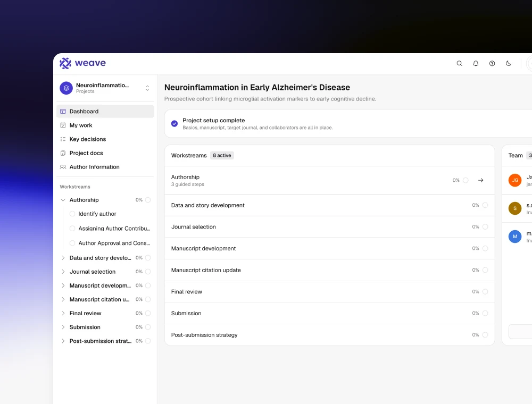Toggle dark mode moon icon
The width and height of the screenshot is (532, 404).
[508, 63]
